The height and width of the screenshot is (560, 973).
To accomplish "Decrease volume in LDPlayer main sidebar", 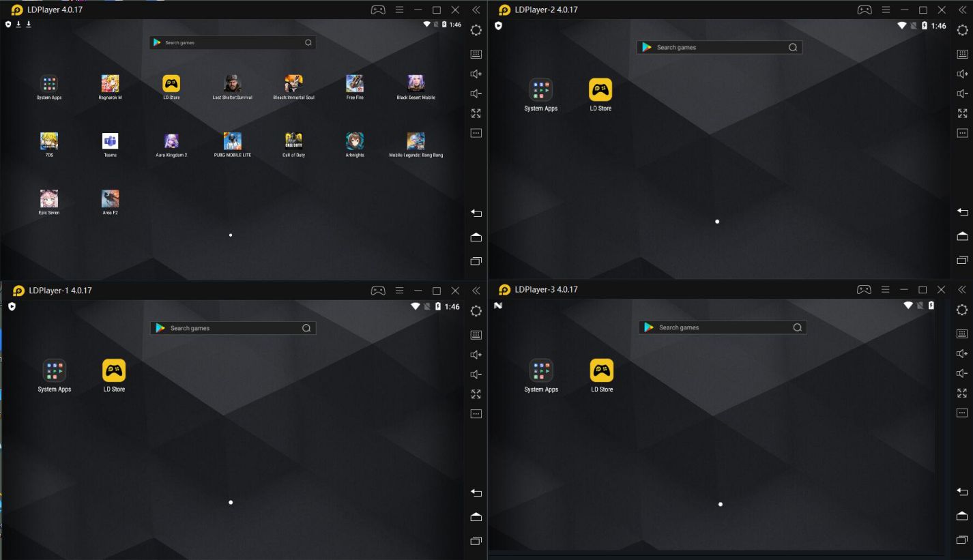I will (476, 93).
